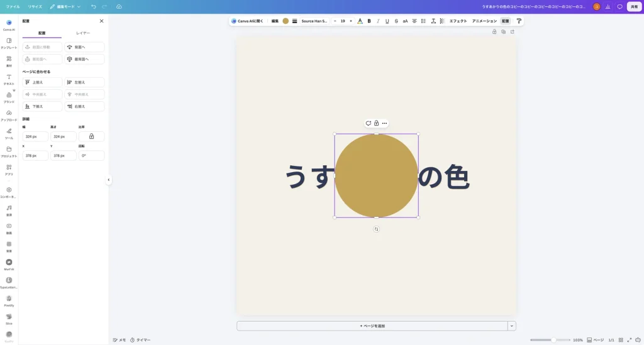Click the rotation field showing 0°
Screen dimensions: 644x345
tap(91, 155)
